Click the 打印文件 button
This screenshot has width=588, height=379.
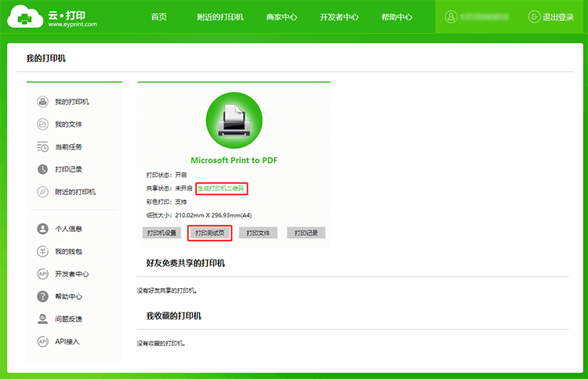tap(258, 233)
